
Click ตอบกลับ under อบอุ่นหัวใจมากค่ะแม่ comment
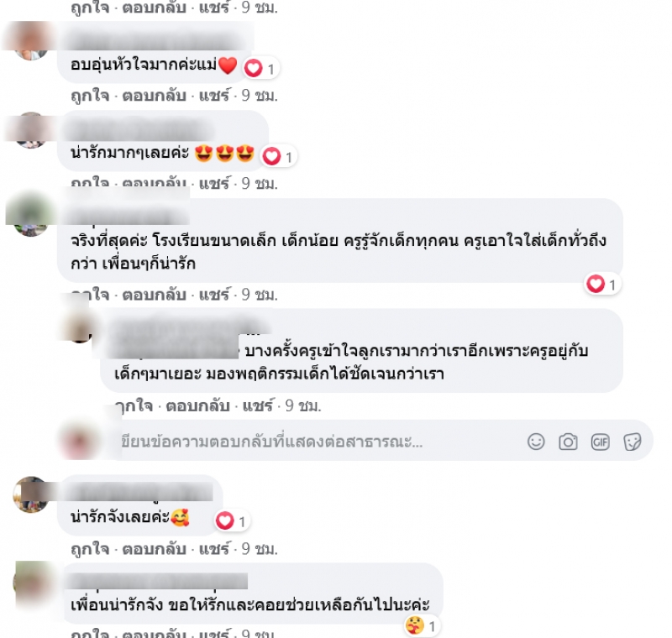click(x=155, y=95)
